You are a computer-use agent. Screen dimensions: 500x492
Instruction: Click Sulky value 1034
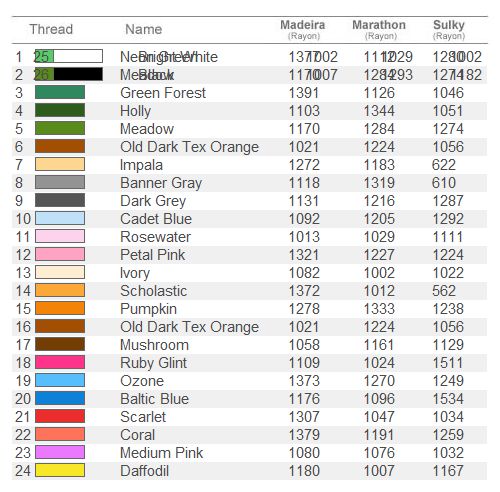[448, 417]
